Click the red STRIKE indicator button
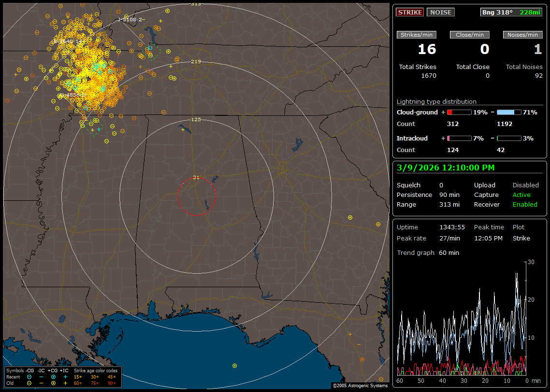The image size is (550, 392). click(409, 13)
